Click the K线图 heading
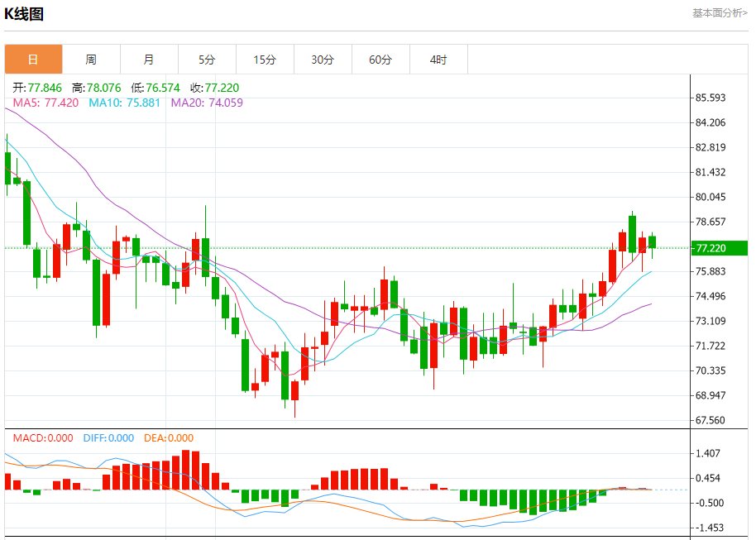The image size is (756, 540). [x=24, y=14]
